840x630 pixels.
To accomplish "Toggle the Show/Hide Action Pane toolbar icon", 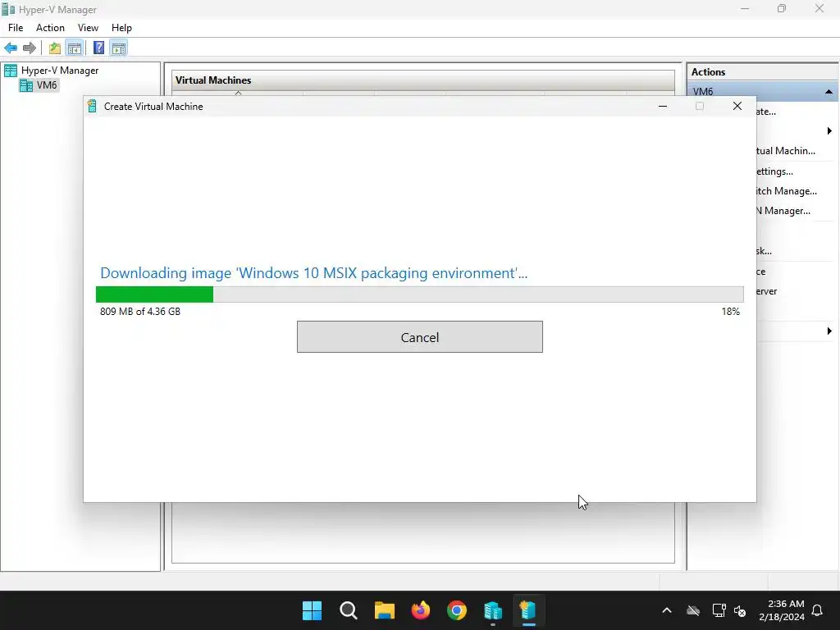I will (119, 48).
